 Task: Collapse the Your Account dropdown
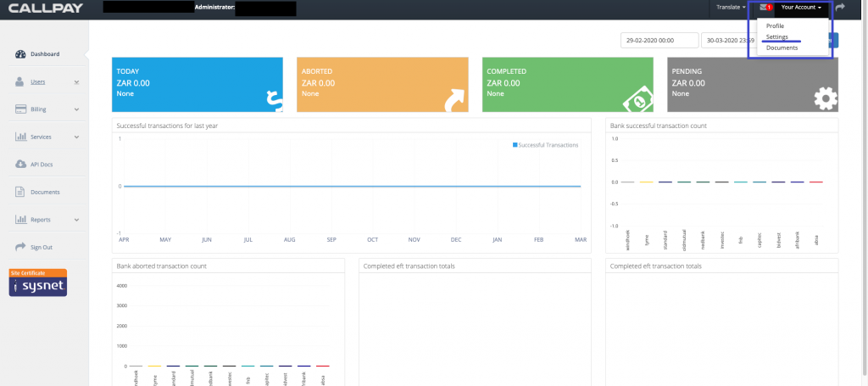point(801,7)
